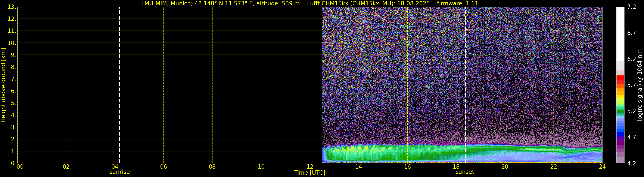644x177 pixels.
Task: Click the colorbar tick value '4.2'
Action: click(x=632, y=163)
